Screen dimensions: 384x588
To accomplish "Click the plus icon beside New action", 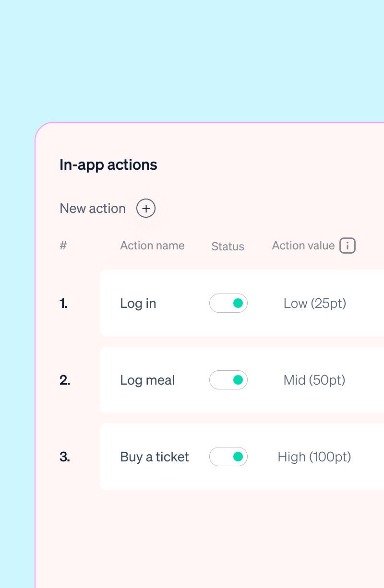I will (146, 209).
